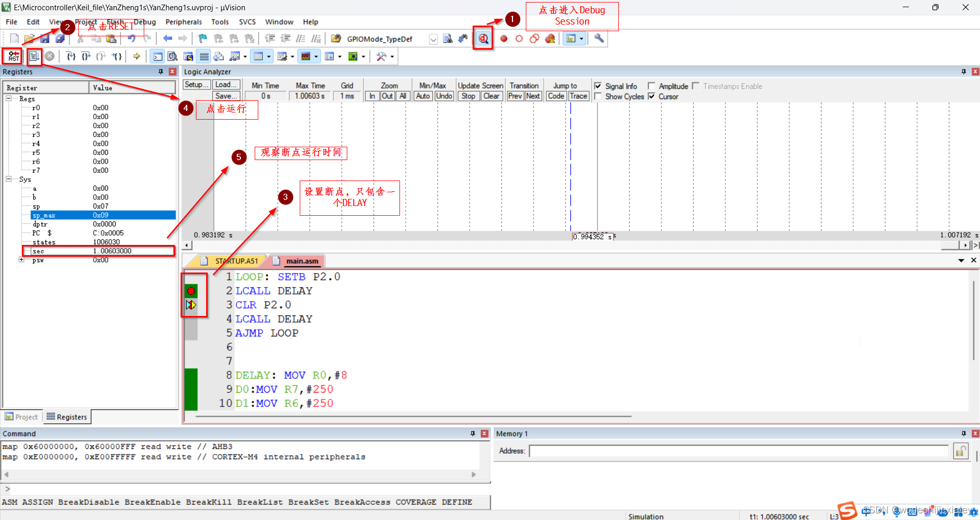Open the Toolbox dropdown arrow
Viewport: 980px width, 520px height.
pyautogui.click(x=392, y=57)
